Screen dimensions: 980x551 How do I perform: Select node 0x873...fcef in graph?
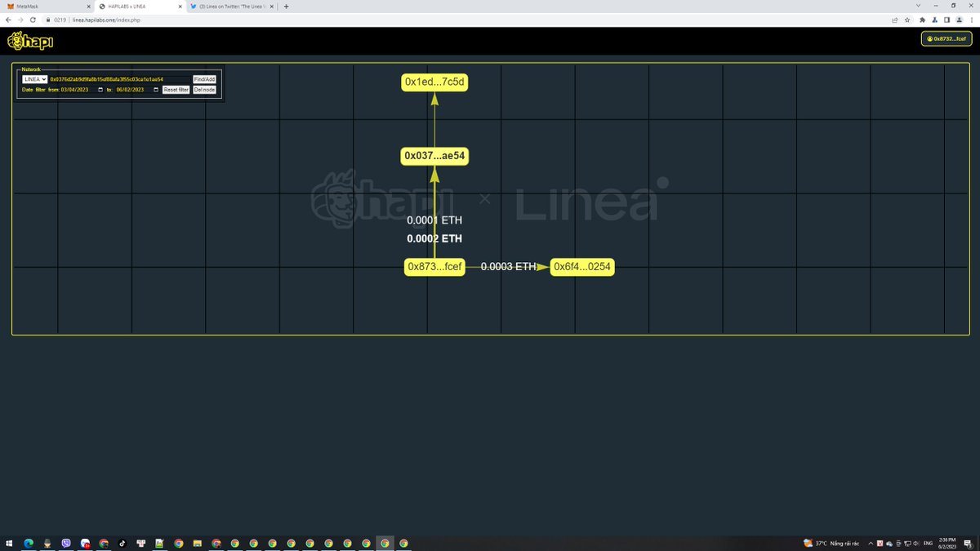point(434,267)
